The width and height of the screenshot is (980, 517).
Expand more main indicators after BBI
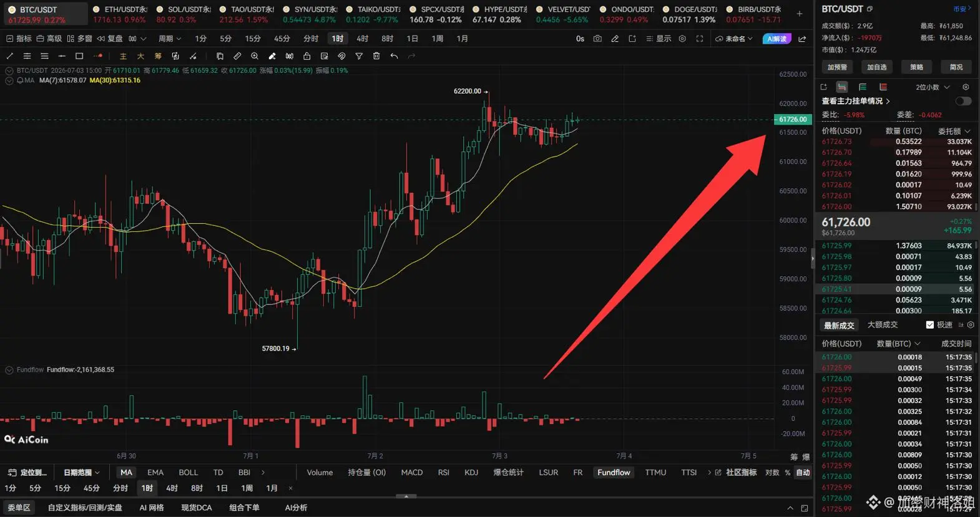(263, 473)
